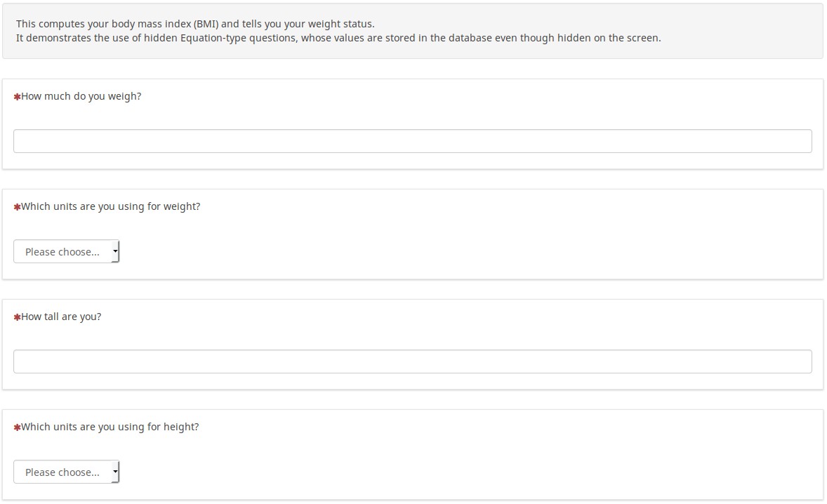Viewport: 827px width, 504px height.
Task: Focus the 'How much do you weigh?' text box
Action: click(x=412, y=141)
